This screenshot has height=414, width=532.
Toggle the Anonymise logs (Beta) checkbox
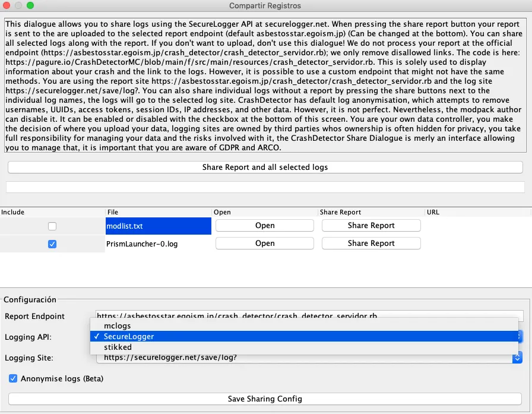tap(13, 378)
